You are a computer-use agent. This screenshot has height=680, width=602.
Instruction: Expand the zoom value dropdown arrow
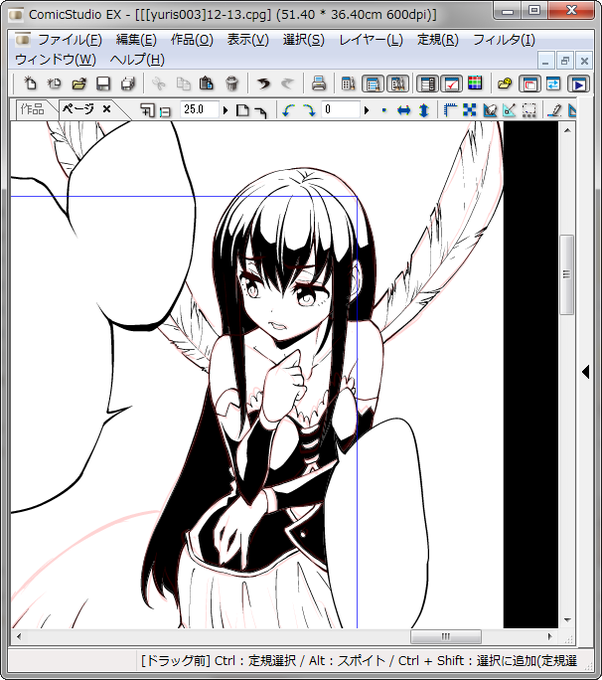[x=225, y=110]
